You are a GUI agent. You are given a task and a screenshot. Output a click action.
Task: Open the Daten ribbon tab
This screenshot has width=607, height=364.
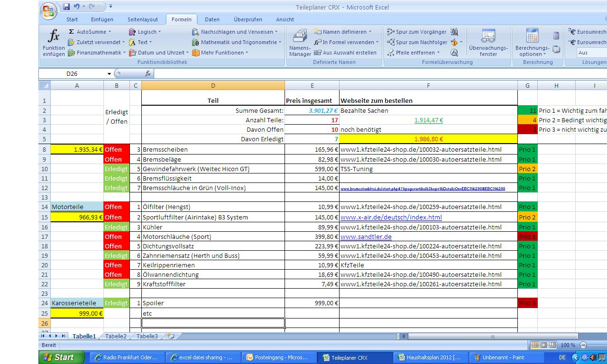(x=212, y=19)
